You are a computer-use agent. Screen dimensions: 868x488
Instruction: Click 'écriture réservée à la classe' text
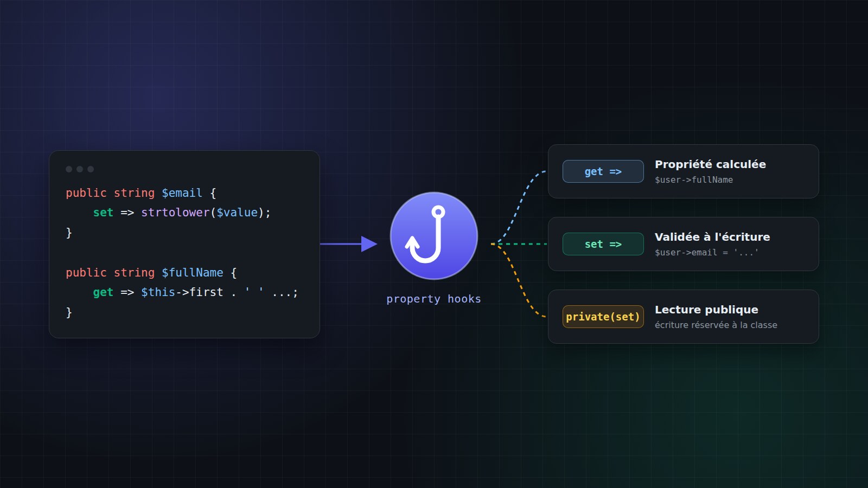[716, 325]
